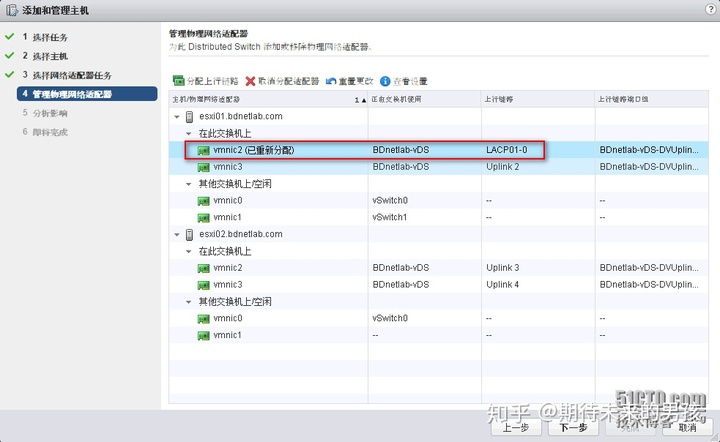Select the Uplink 3 cell
The height and width of the screenshot is (442, 720).
[503, 268]
